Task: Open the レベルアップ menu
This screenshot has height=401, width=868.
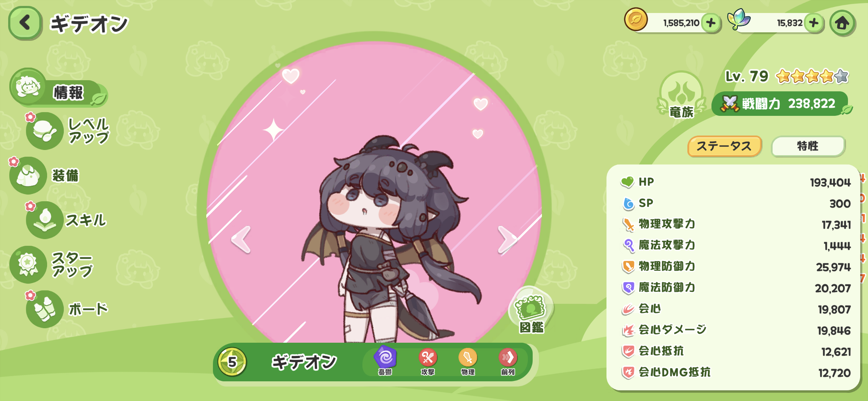Action: [x=68, y=131]
